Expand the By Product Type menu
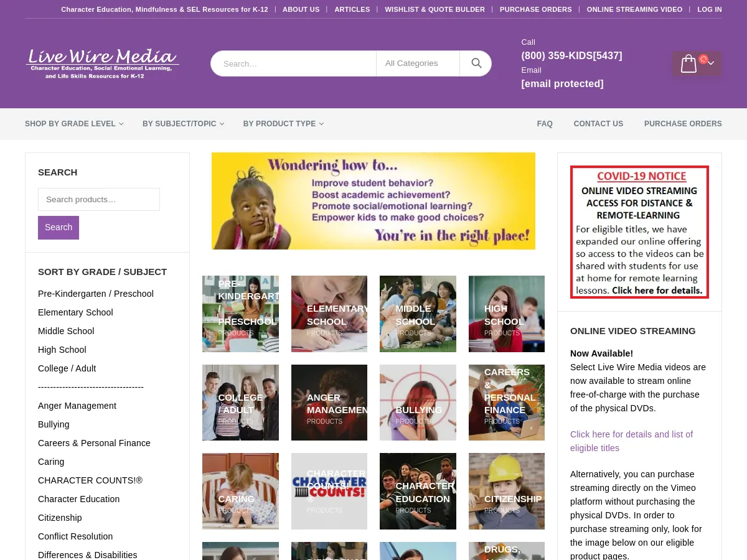This screenshot has width=747, height=560. pos(283,124)
